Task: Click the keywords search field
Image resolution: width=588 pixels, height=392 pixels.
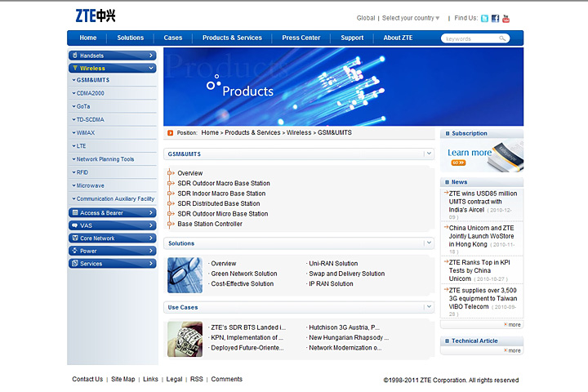Action: pyautogui.click(x=469, y=38)
